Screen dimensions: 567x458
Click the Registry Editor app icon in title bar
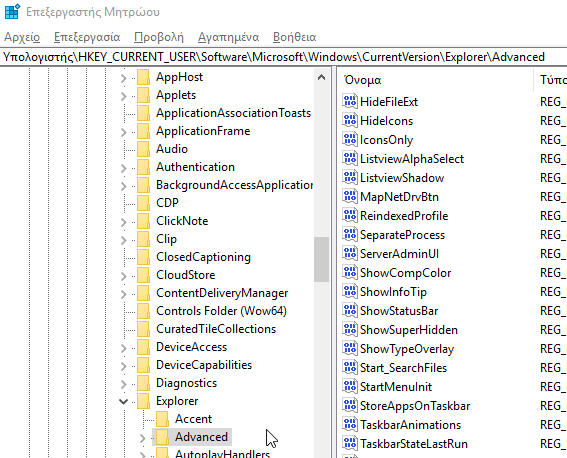[x=12, y=12]
